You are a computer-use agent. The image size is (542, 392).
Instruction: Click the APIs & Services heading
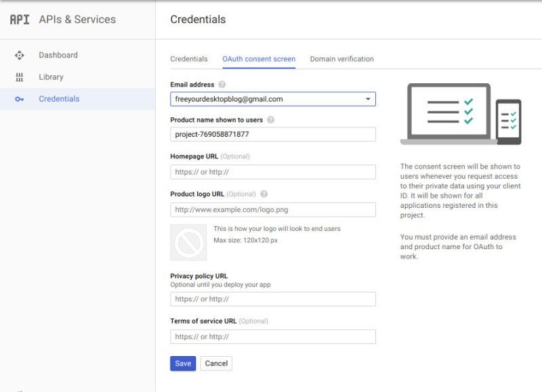coord(77,20)
